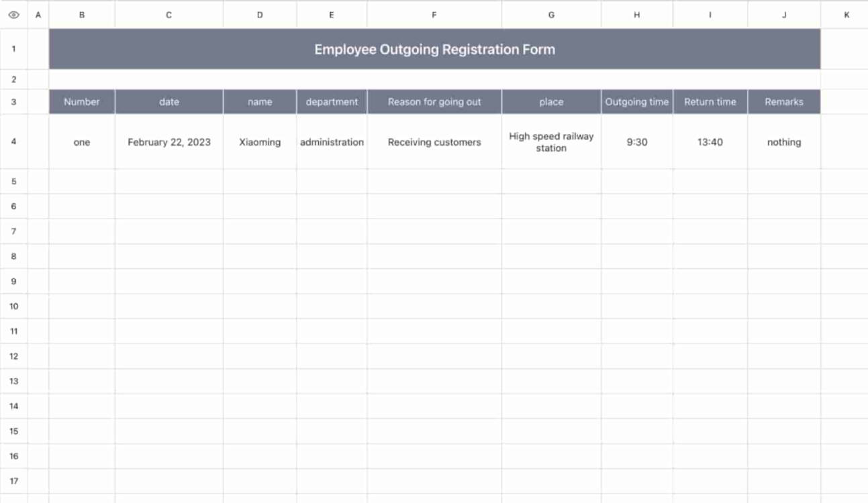
Task: Select column J header
Action: point(784,14)
